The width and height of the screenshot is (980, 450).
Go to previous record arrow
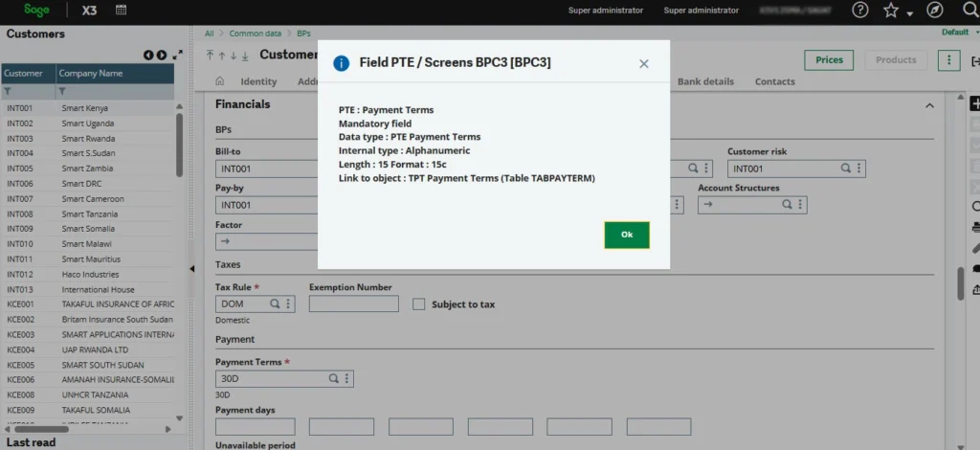pyautogui.click(x=221, y=56)
